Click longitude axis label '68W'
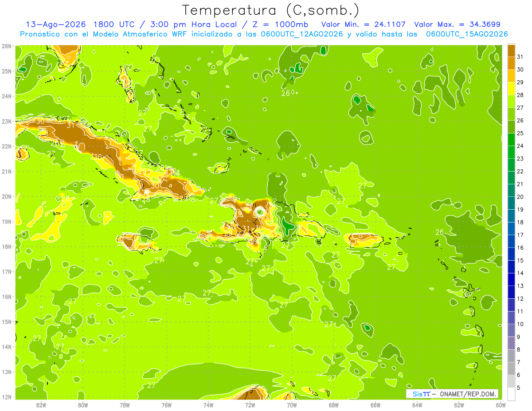This screenshot has width=532, height=411. click(334, 405)
